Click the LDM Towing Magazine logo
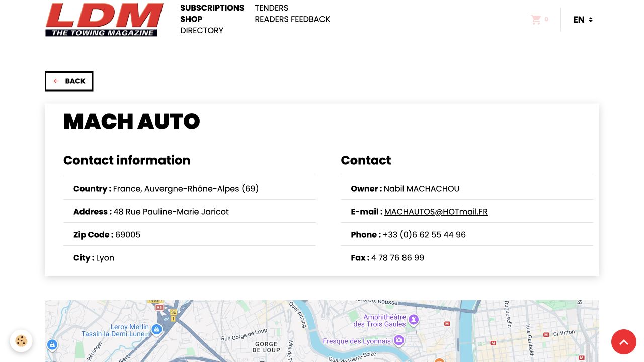Image resolution: width=644 pixels, height=362 pixels. pyautogui.click(x=104, y=20)
